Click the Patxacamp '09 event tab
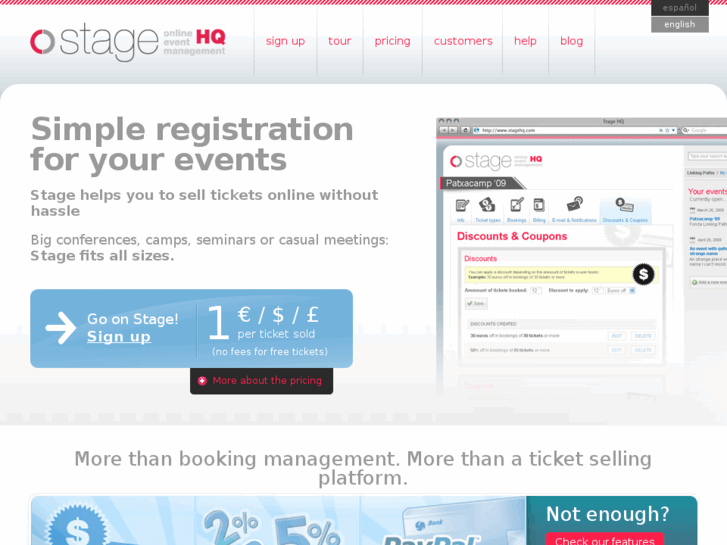Image resolution: width=727 pixels, height=545 pixels. click(481, 183)
